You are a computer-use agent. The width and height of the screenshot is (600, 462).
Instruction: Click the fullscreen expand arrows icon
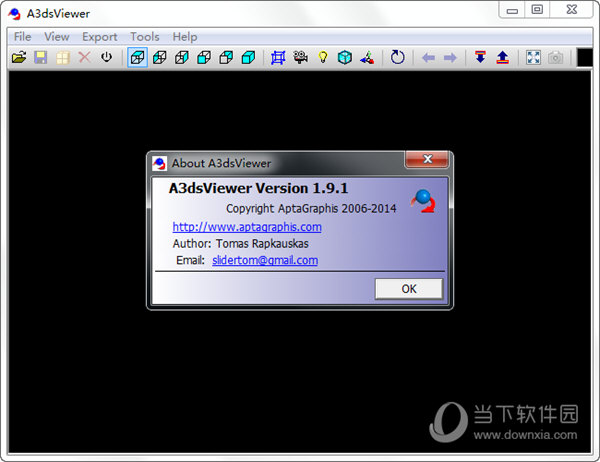point(533,58)
